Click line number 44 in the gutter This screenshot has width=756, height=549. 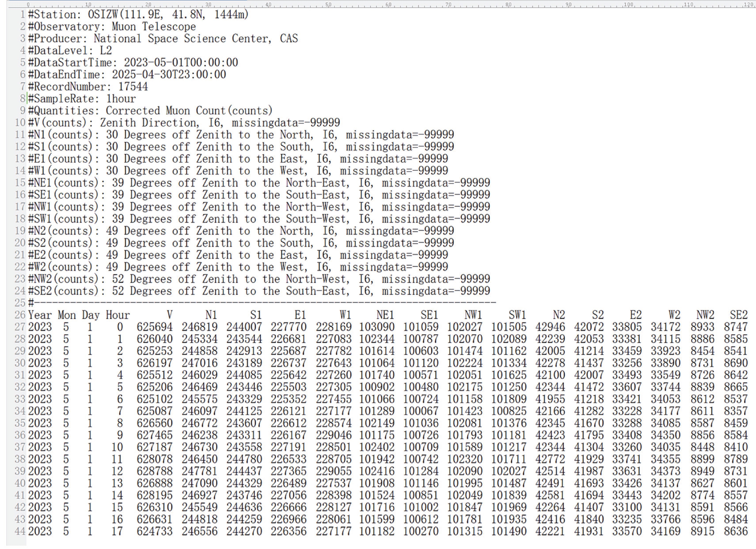[x=20, y=531]
